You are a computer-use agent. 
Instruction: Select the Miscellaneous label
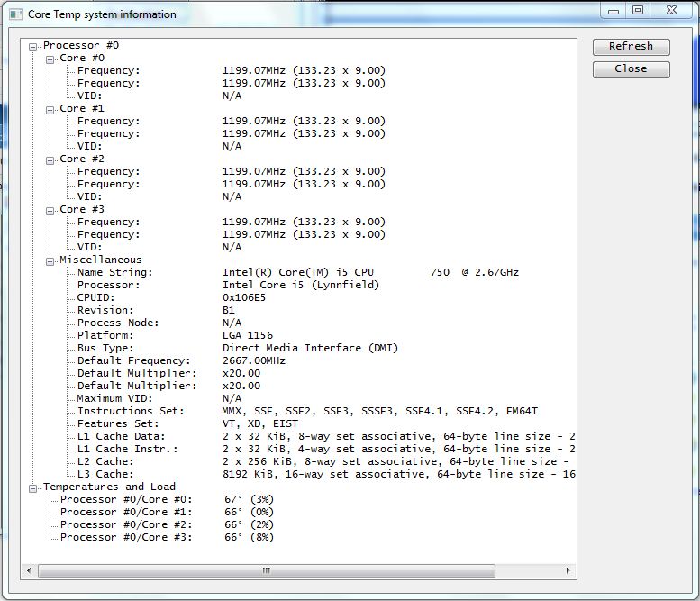pos(100,260)
